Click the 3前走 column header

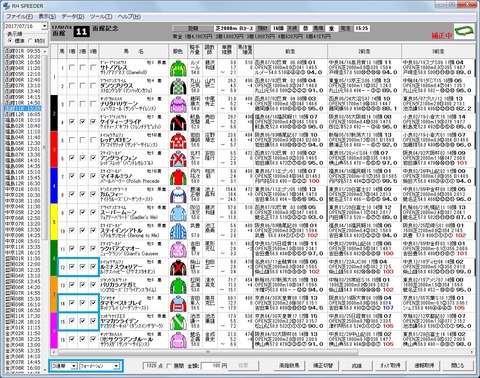(x=438, y=51)
